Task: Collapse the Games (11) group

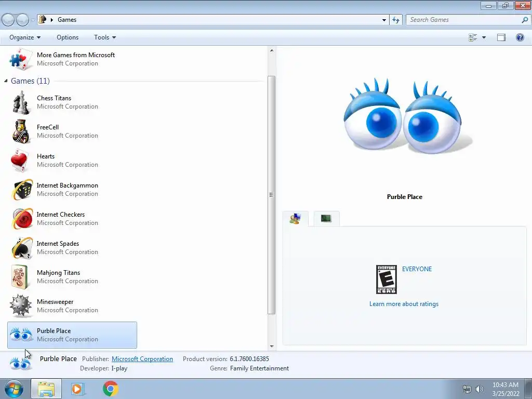Action: point(5,81)
